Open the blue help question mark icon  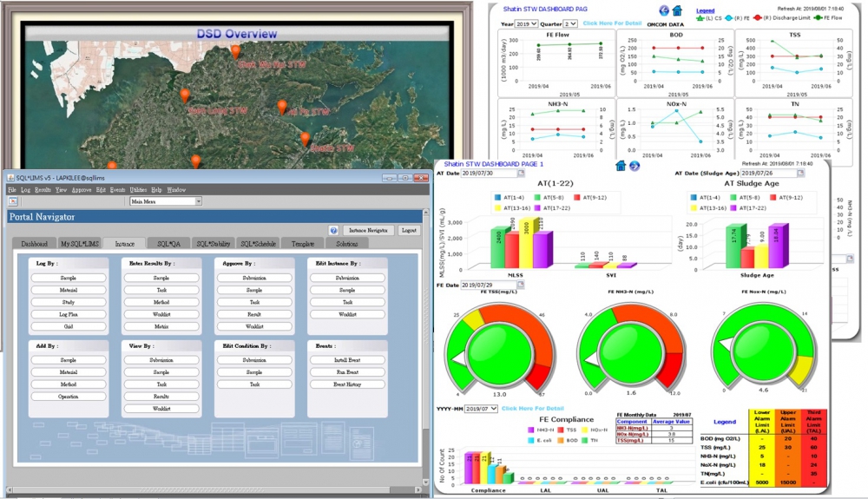pyautogui.click(x=333, y=231)
